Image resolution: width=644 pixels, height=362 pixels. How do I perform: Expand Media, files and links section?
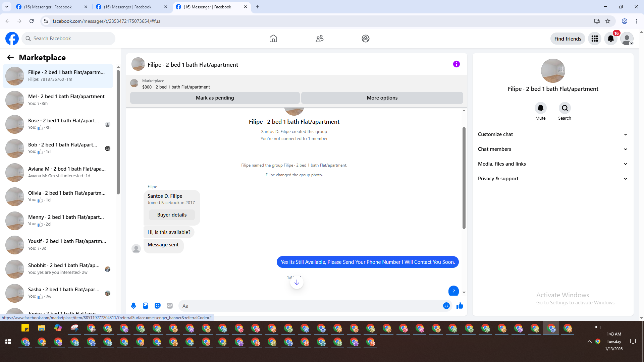552,164
